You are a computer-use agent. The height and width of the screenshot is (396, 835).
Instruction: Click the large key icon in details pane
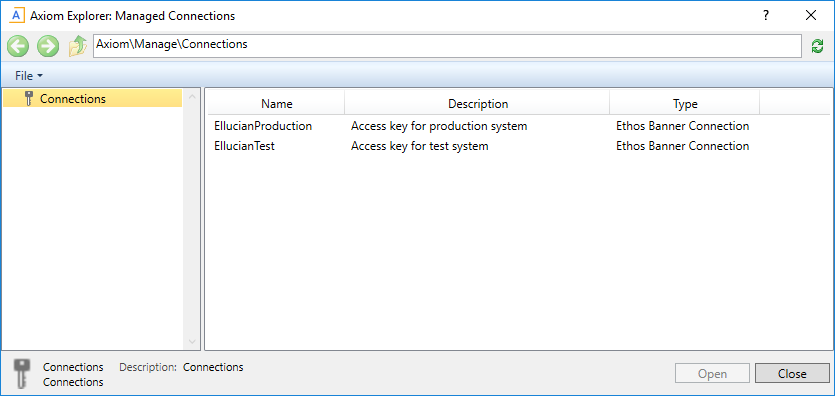(x=21, y=374)
